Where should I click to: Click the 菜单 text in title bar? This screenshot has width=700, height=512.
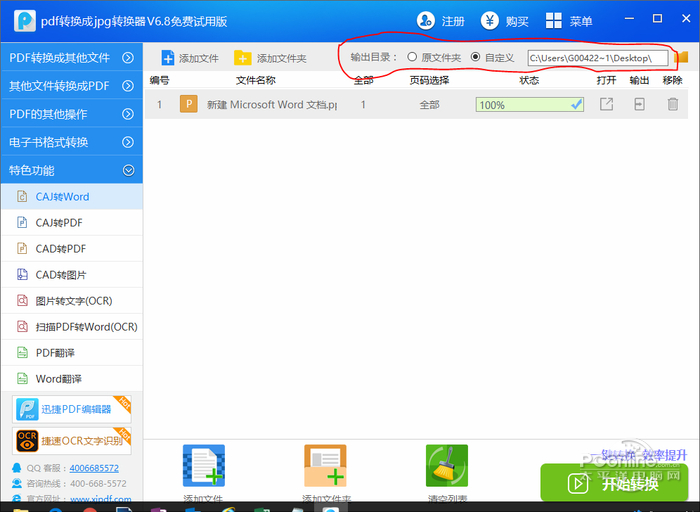pyautogui.click(x=581, y=21)
